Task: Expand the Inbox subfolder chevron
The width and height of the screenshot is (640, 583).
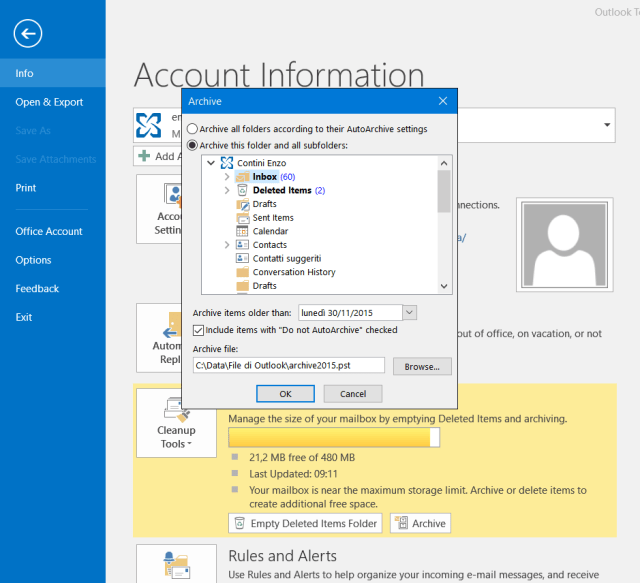Action: tap(227, 177)
